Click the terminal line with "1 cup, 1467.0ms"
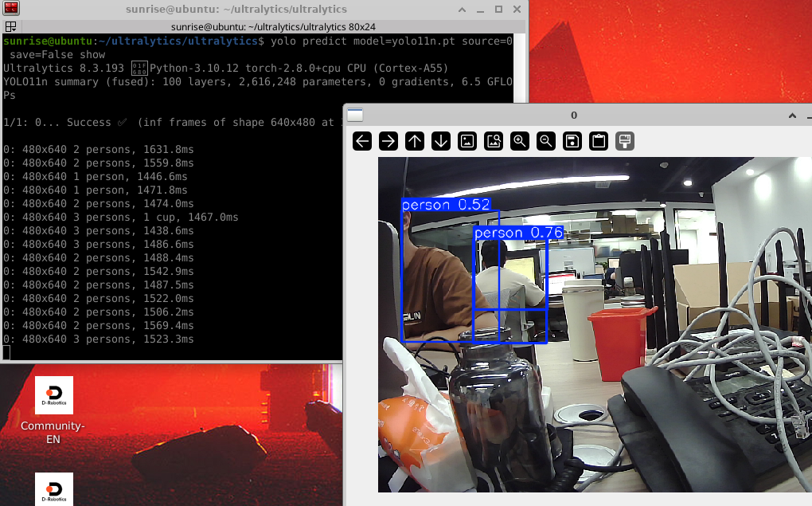This screenshot has height=506, width=812. coord(121,218)
